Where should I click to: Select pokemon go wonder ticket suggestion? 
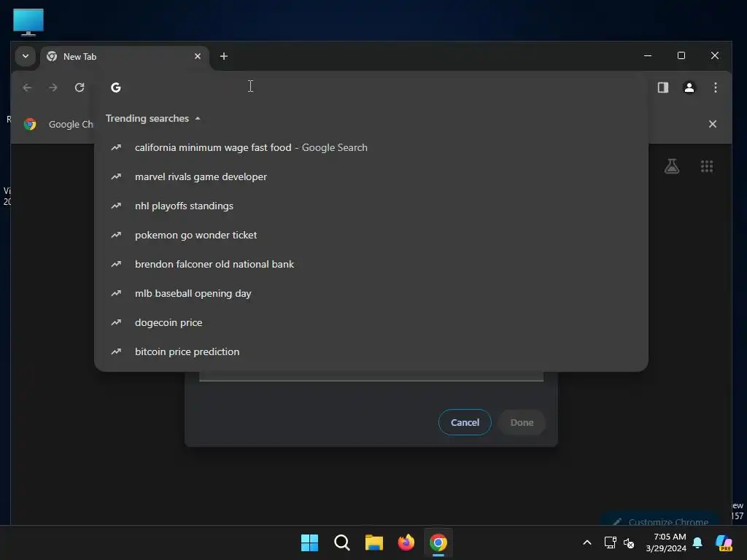point(371,235)
